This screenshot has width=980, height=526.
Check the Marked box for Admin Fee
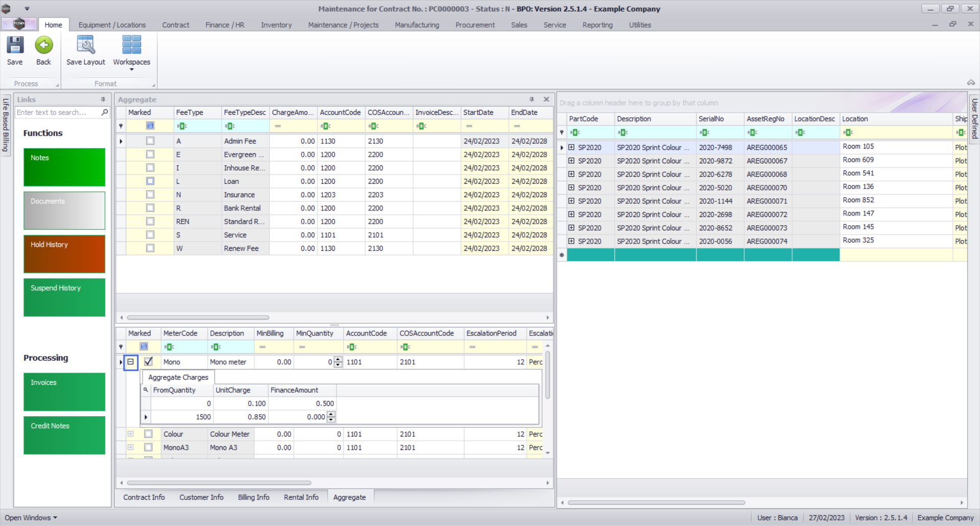point(150,141)
